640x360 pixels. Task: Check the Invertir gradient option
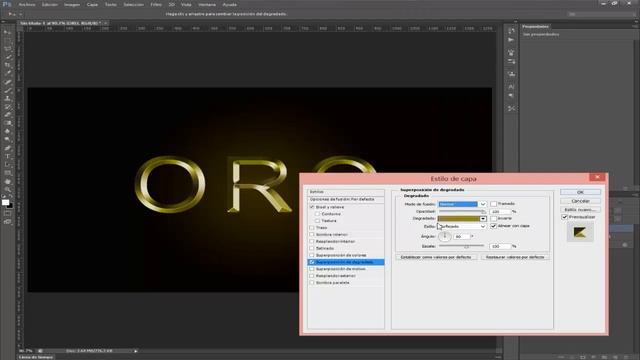click(x=493, y=218)
